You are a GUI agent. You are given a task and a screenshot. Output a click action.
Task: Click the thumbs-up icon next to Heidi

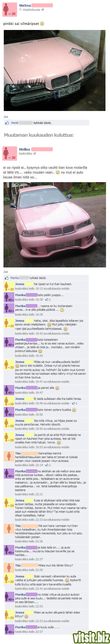(7, 123)
